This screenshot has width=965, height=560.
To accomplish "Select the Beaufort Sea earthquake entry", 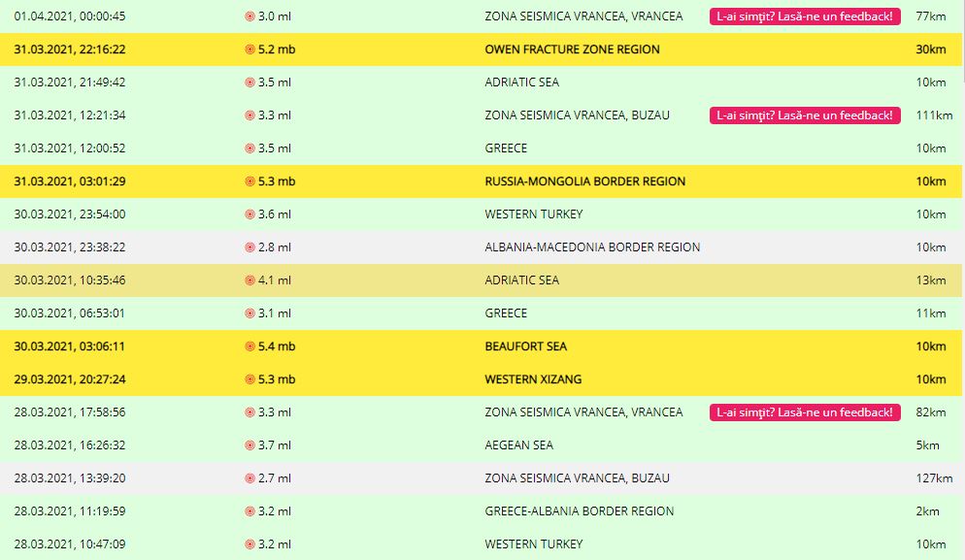I will click(x=525, y=346).
